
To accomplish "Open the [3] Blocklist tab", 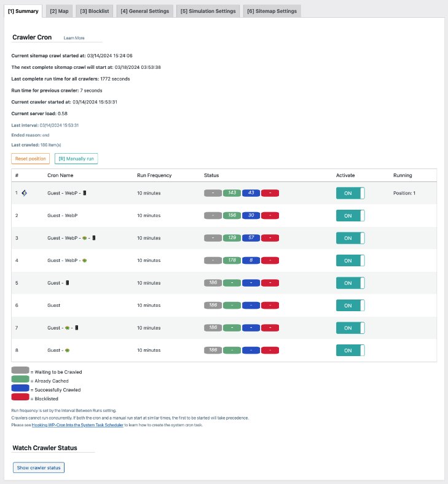I will pyautogui.click(x=95, y=11).
